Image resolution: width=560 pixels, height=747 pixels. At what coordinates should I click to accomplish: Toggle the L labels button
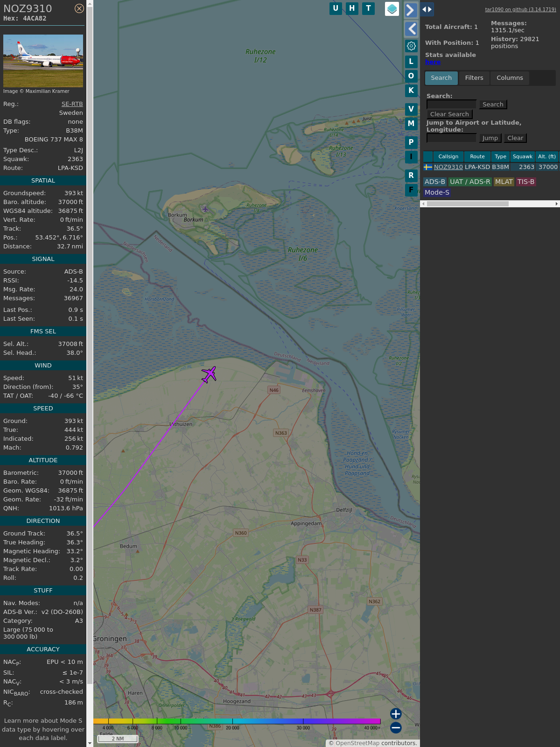411,62
